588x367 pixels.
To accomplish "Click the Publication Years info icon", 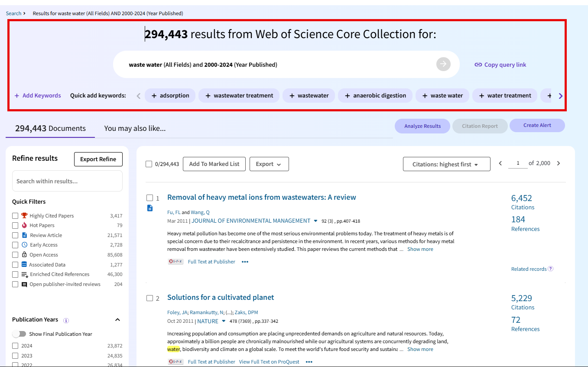I will 66,321.
